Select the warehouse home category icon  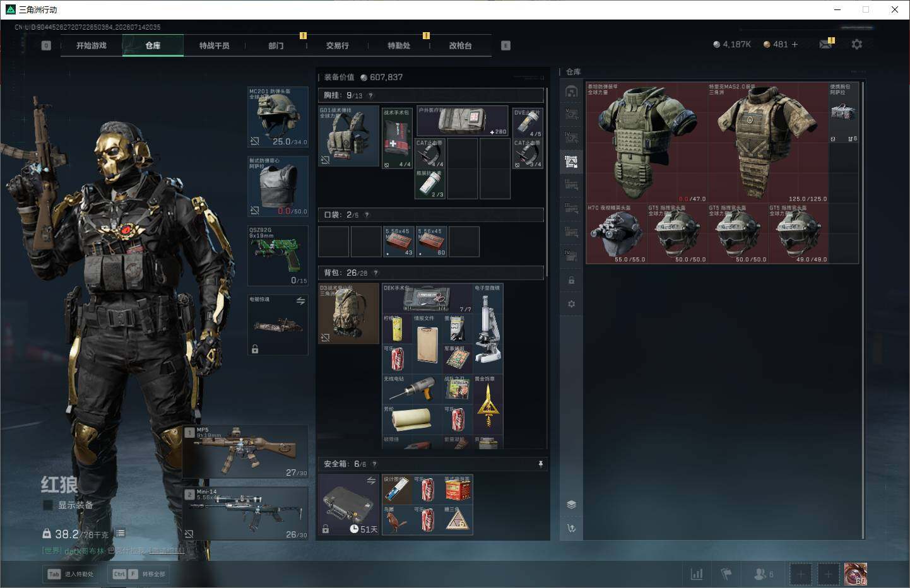tap(571, 91)
